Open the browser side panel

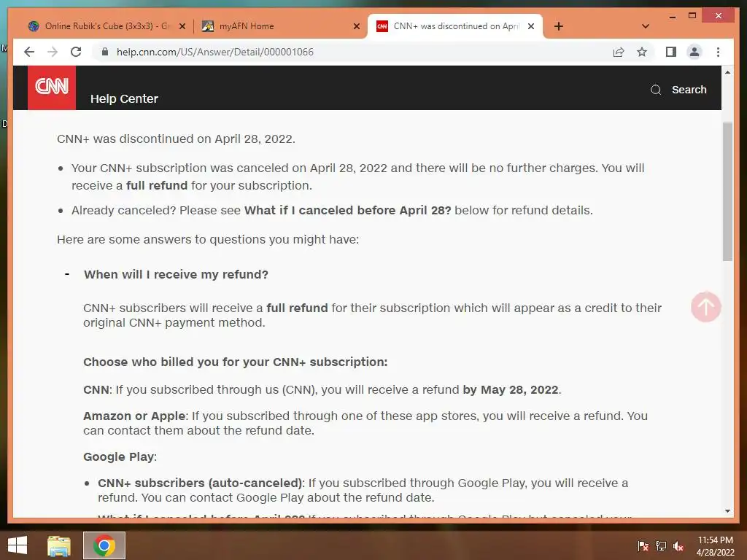(671, 52)
